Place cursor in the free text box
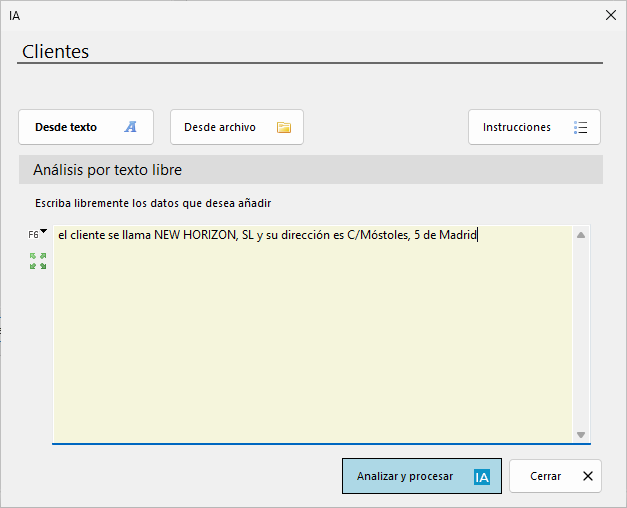The height and width of the screenshot is (508, 627). tap(313, 334)
